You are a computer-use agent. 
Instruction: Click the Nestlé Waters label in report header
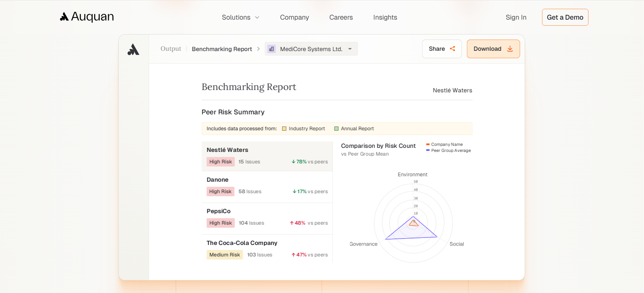pyautogui.click(x=453, y=90)
